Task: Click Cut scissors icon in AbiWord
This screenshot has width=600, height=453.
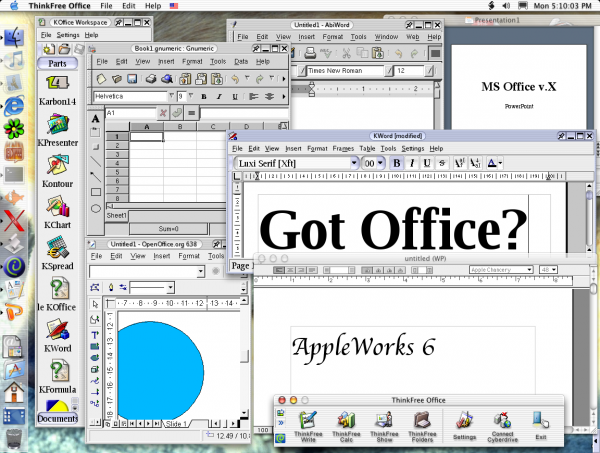Action: pyautogui.click(x=347, y=53)
